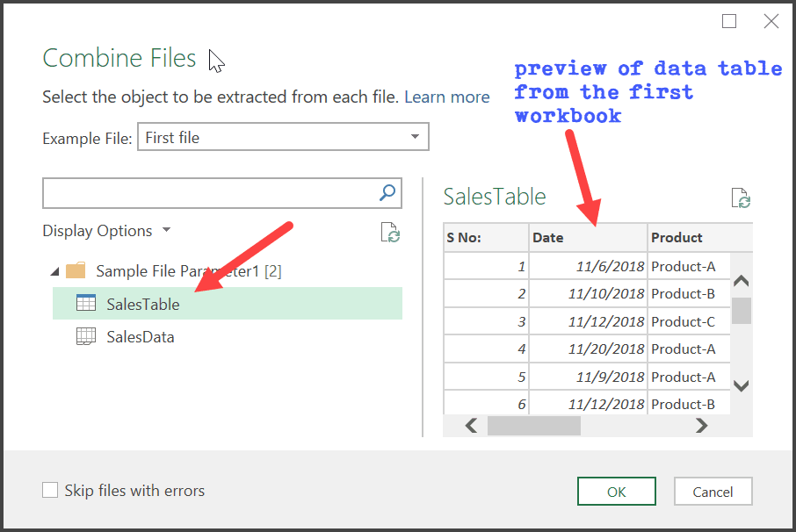Select SalesData in the navigator tree

[140, 336]
